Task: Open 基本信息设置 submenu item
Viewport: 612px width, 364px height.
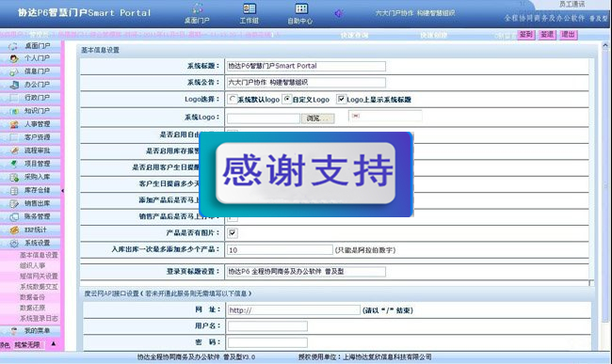Action: click(x=39, y=255)
